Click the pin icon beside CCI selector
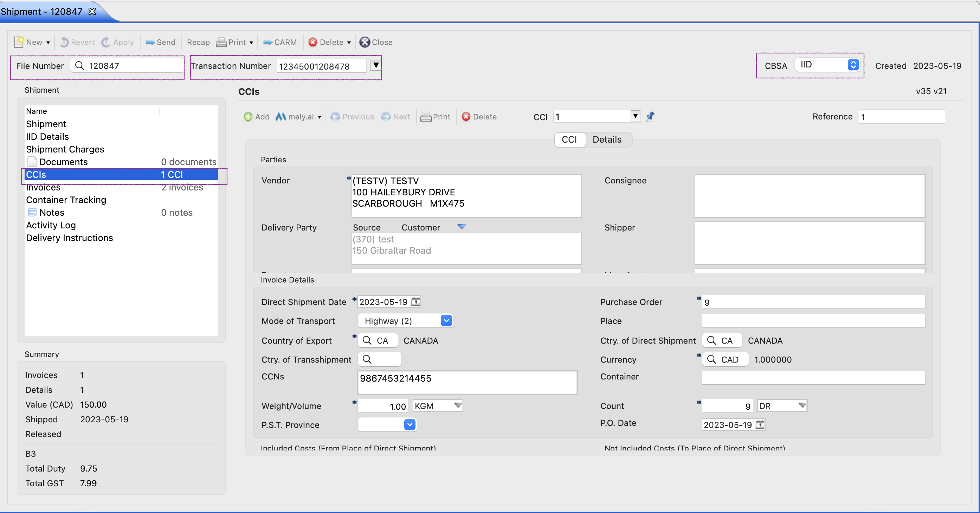This screenshot has height=513, width=980. tap(650, 116)
